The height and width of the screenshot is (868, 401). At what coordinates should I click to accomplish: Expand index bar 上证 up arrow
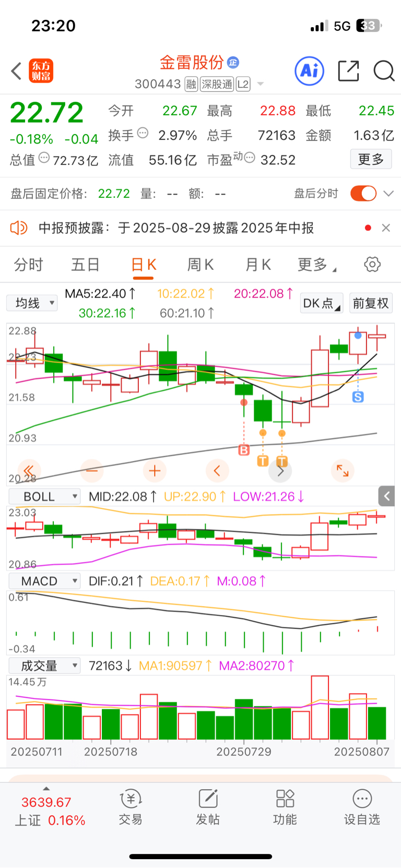46,789
